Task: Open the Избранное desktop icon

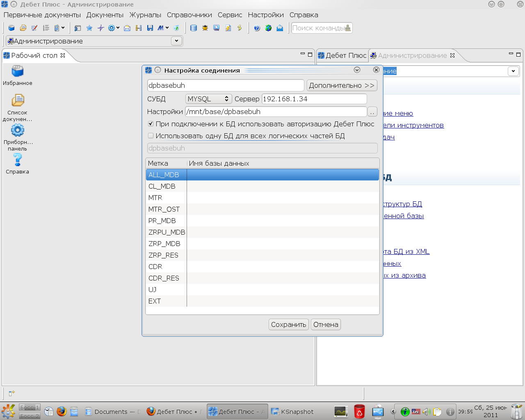Action: [x=17, y=75]
